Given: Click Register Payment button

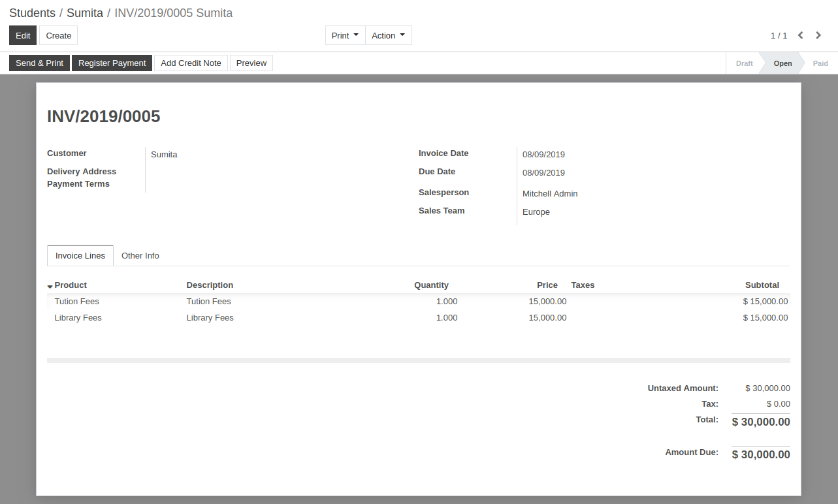Looking at the screenshot, I should (x=112, y=63).
